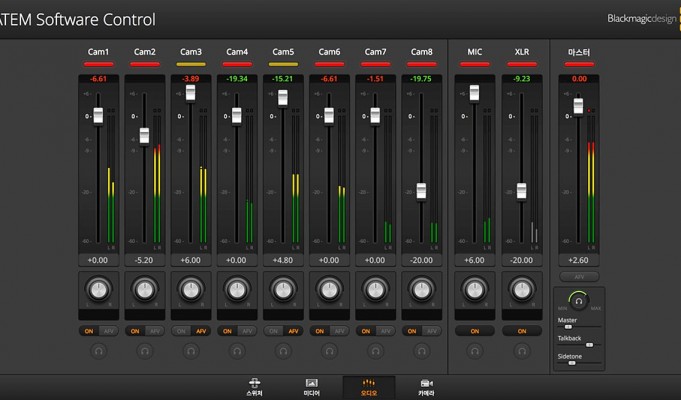
Task: Open the Switcher tab at bottom
Action: [x=255, y=387]
